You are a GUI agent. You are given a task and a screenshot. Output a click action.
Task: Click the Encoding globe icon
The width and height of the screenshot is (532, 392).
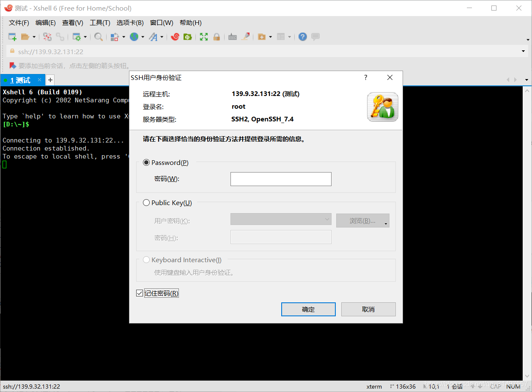coord(134,37)
